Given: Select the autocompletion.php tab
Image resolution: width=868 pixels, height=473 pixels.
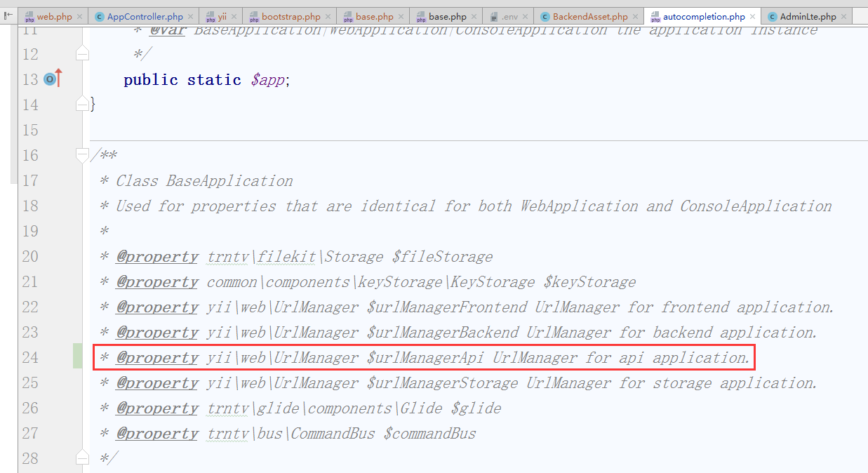Looking at the screenshot, I should tap(704, 16).
